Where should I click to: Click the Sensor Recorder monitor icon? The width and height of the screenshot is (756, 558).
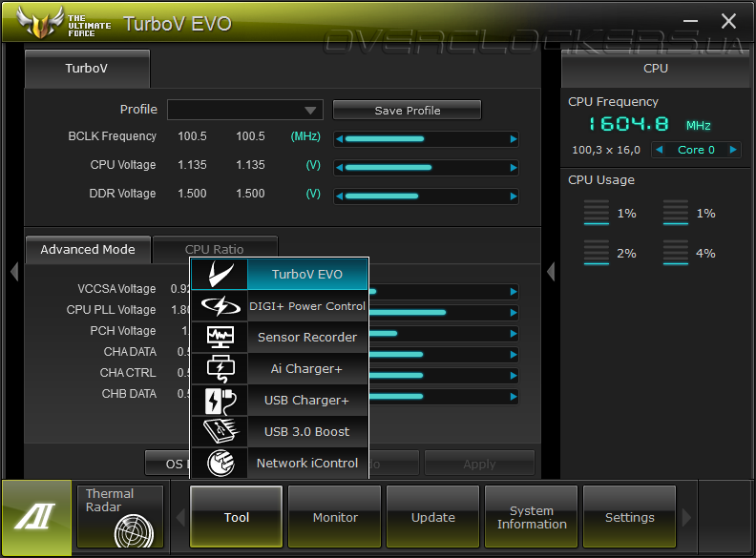click(220, 338)
